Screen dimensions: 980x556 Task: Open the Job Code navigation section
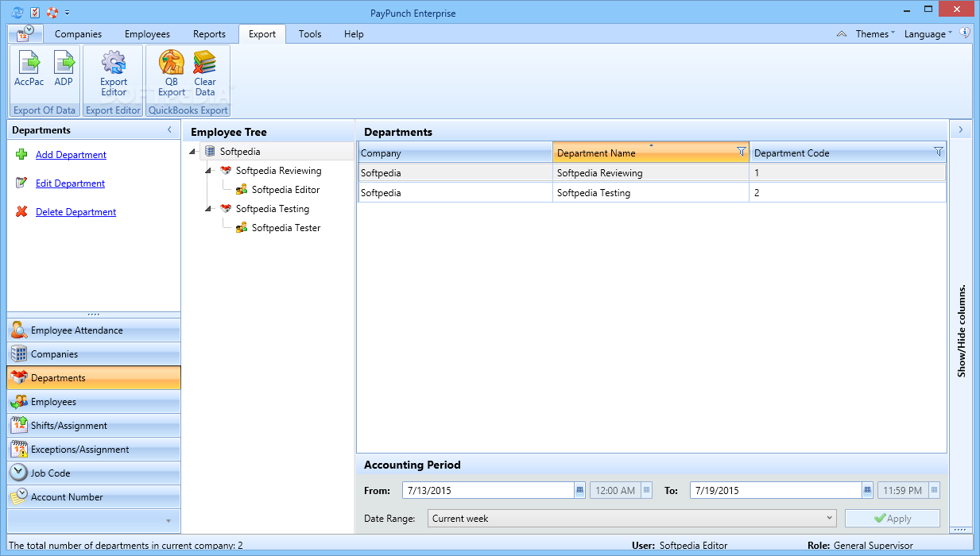coord(94,473)
